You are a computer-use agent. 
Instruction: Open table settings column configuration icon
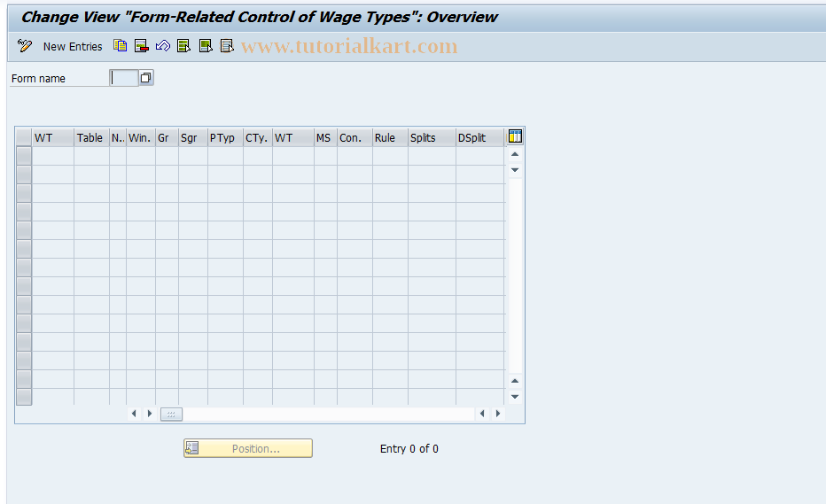click(x=515, y=136)
